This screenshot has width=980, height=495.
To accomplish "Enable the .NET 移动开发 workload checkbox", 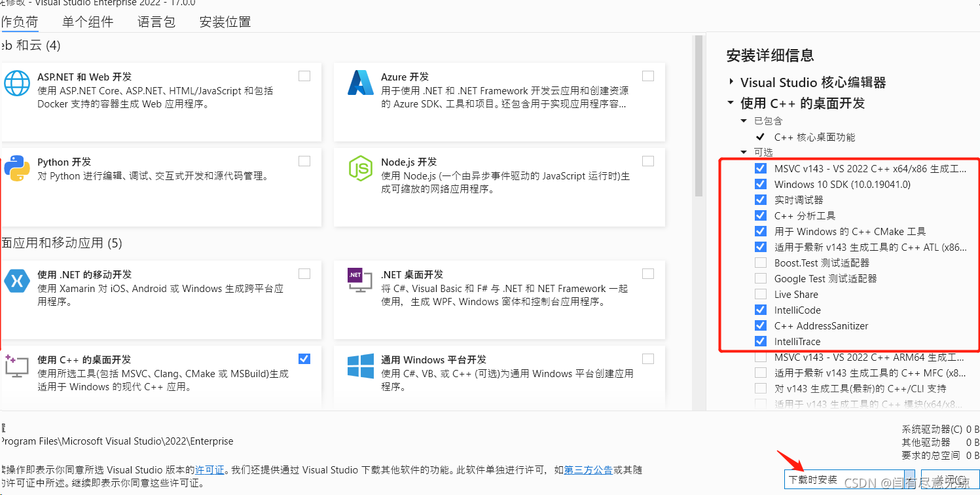I will (304, 274).
